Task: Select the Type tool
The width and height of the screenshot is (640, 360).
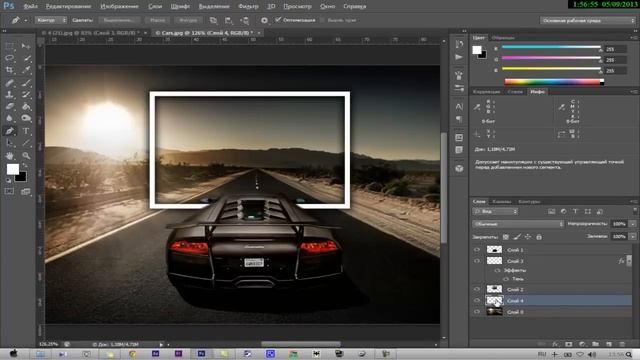Action: (26, 131)
